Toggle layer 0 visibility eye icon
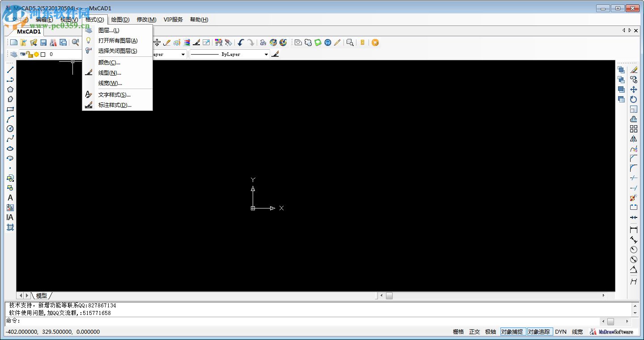This screenshot has height=340, width=644. [22, 55]
